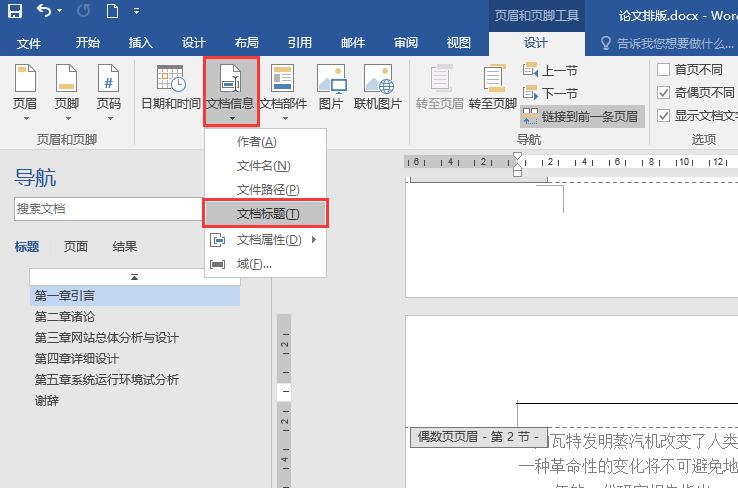The image size is (738, 488).
Task: Enable 首页不同 checkbox
Action: 664,70
